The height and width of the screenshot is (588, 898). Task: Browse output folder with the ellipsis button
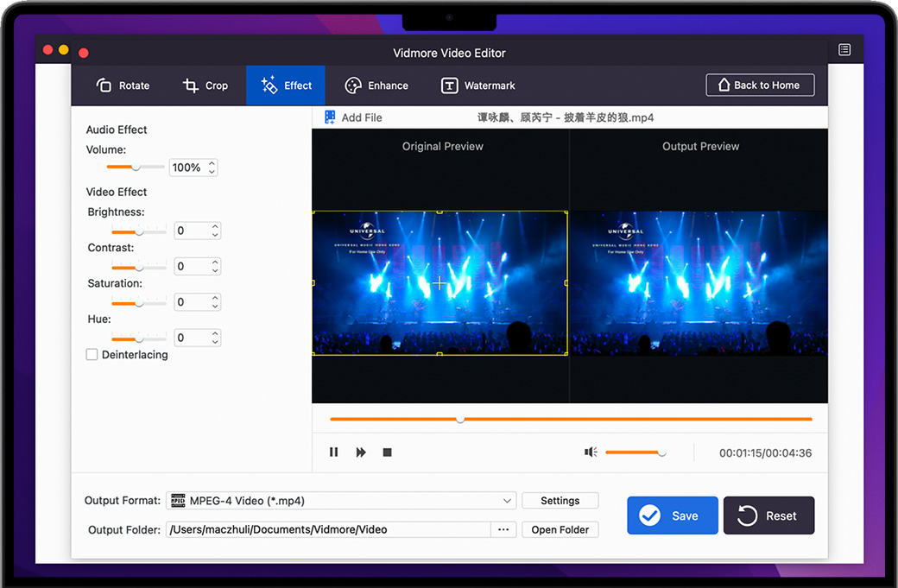[x=503, y=529]
